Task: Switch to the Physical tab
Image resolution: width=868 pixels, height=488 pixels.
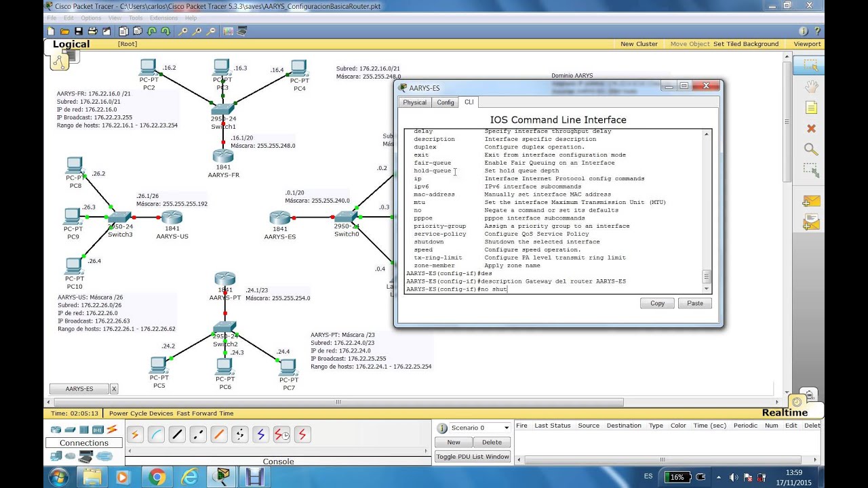Action: tap(414, 102)
